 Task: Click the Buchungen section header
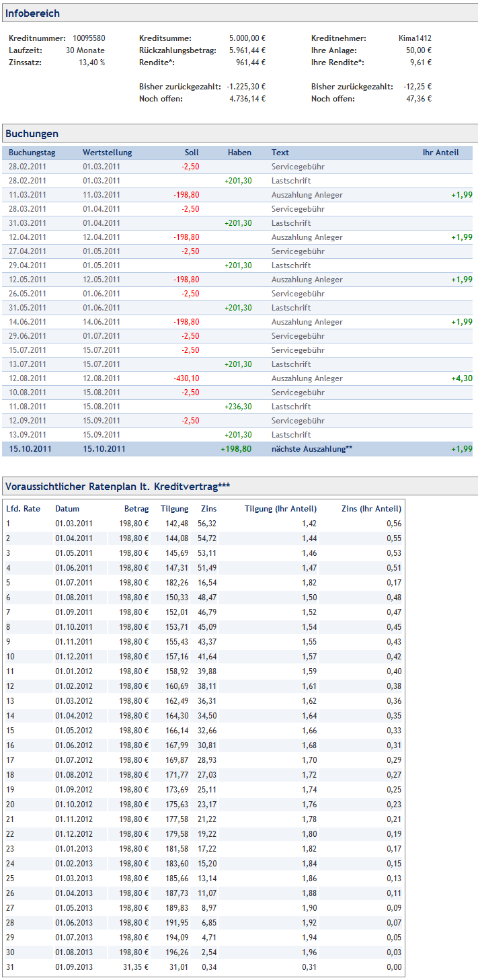239,133
